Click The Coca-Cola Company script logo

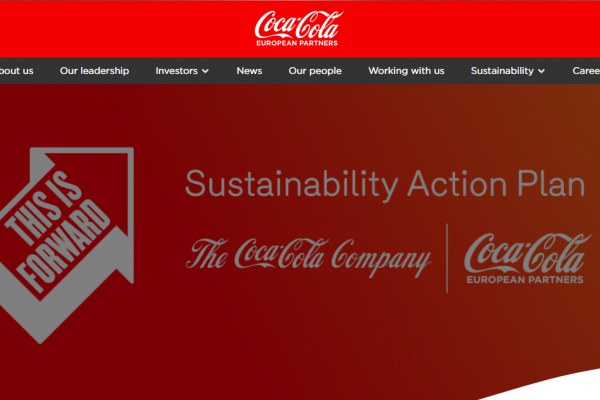pos(308,256)
